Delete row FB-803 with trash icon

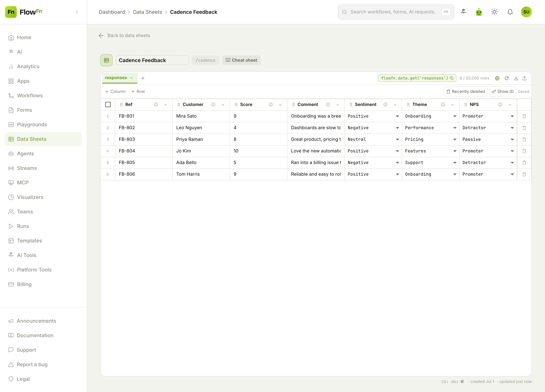[524, 139]
